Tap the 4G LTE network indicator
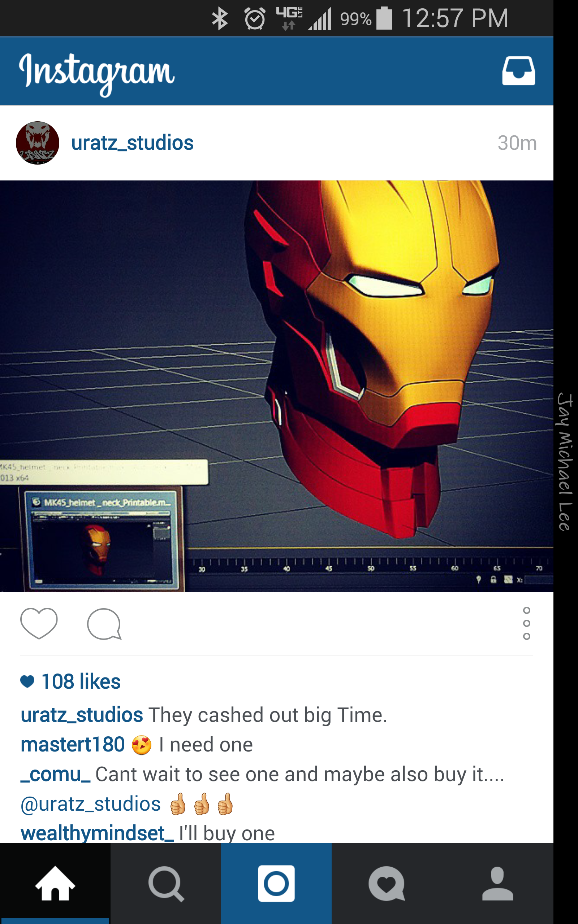The height and width of the screenshot is (924, 578). pyautogui.click(x=289, y=18)
